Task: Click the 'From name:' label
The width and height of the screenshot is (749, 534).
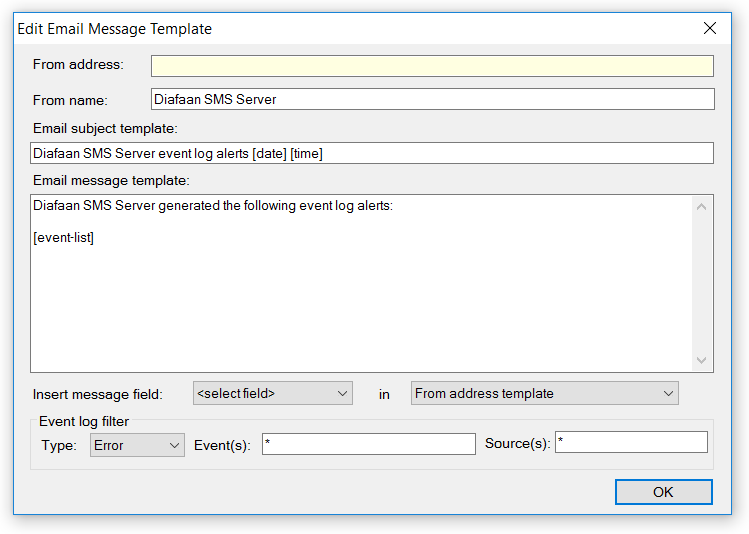Action: (70, 100)
